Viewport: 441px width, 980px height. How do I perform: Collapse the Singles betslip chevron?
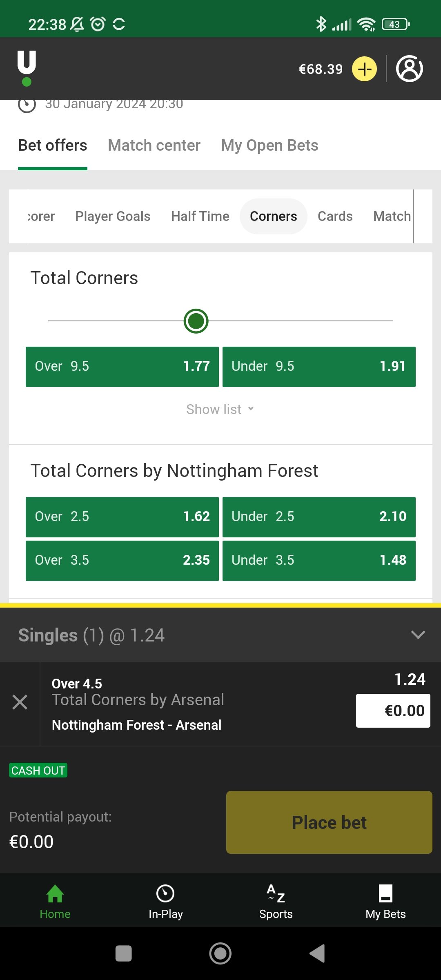(x=418, y=635)
